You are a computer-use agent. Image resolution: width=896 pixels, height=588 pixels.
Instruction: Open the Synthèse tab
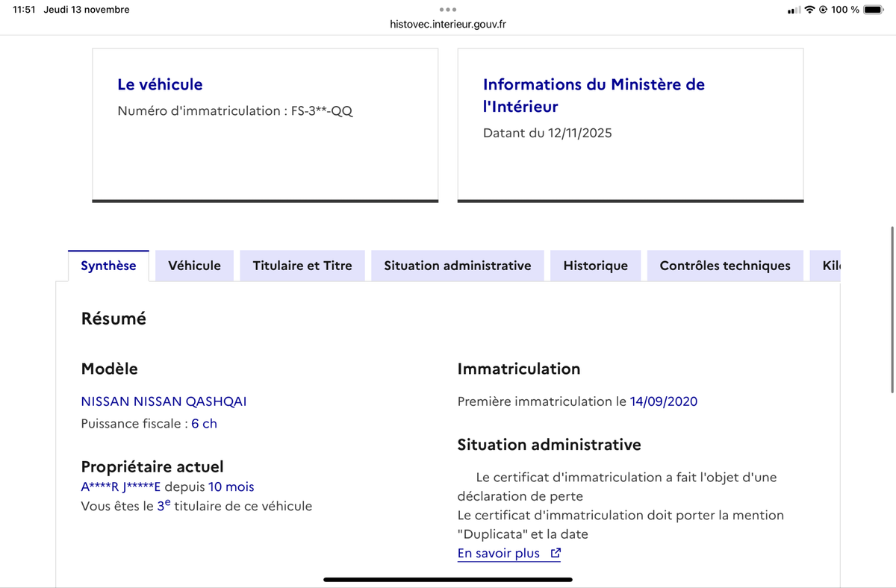[108, 266]
